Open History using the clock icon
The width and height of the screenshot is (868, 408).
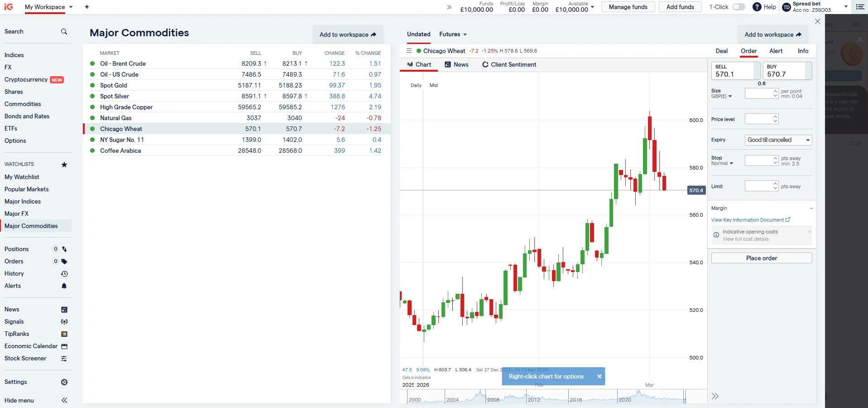coord(64,273)
